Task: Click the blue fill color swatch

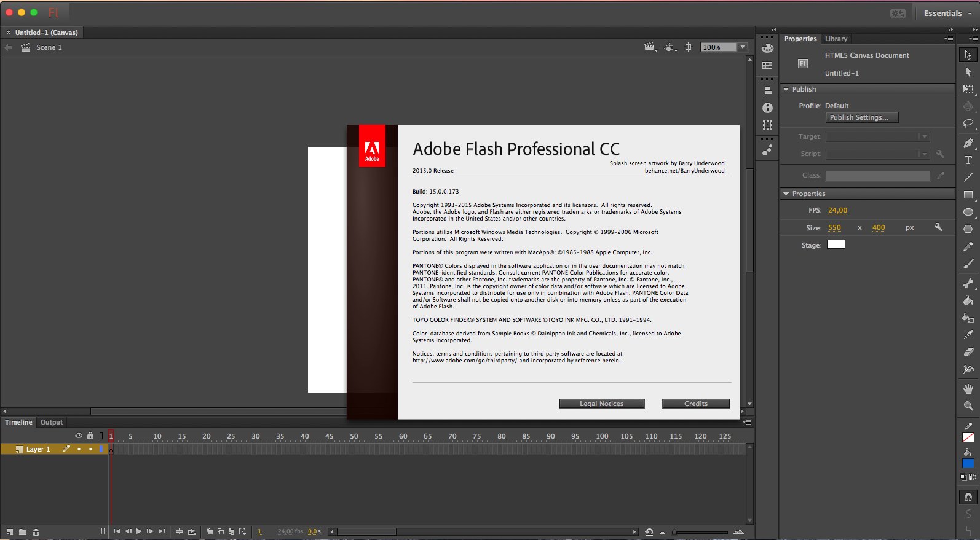Action: (968, 464)
